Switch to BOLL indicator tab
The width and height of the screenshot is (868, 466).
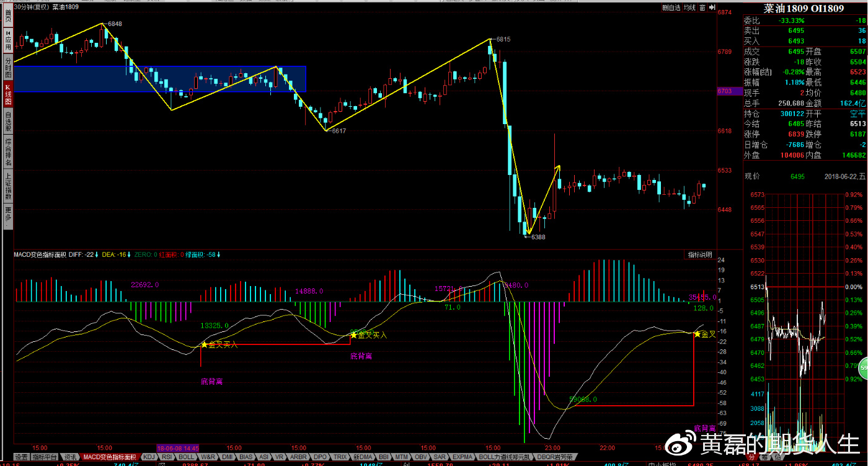tap(187, 457)
